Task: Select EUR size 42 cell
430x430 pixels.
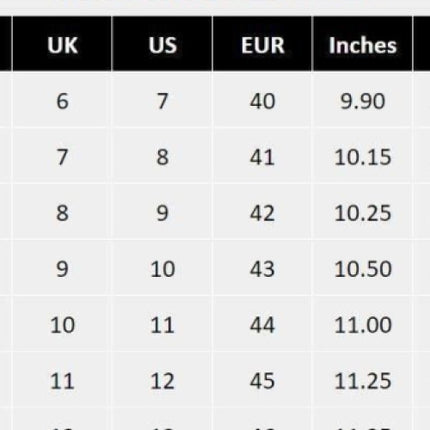Action: tap(262, 213)
